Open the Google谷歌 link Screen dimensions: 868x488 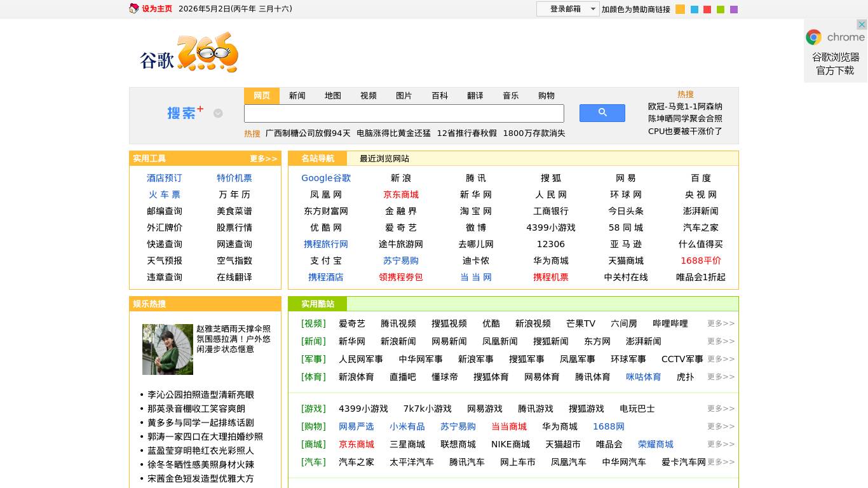point(326,178)
